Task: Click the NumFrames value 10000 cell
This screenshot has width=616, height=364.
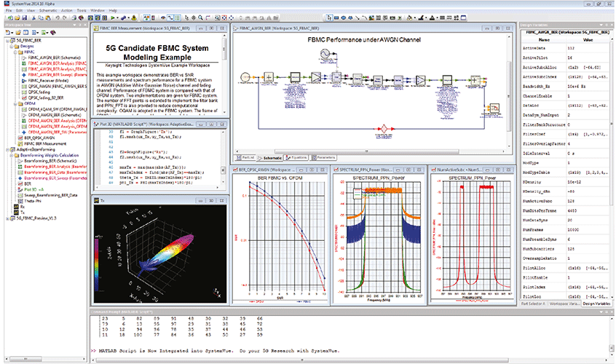Action: coord(588,230)
